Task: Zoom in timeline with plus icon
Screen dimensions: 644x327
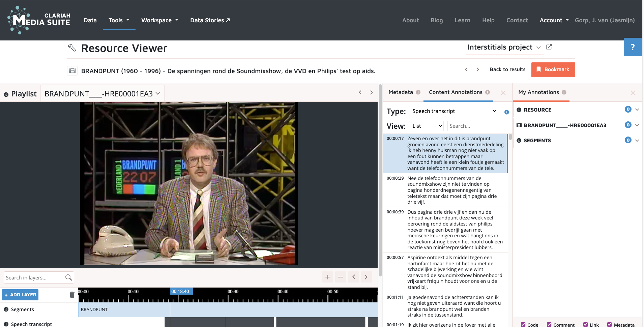Action: (x=327, y=277)
